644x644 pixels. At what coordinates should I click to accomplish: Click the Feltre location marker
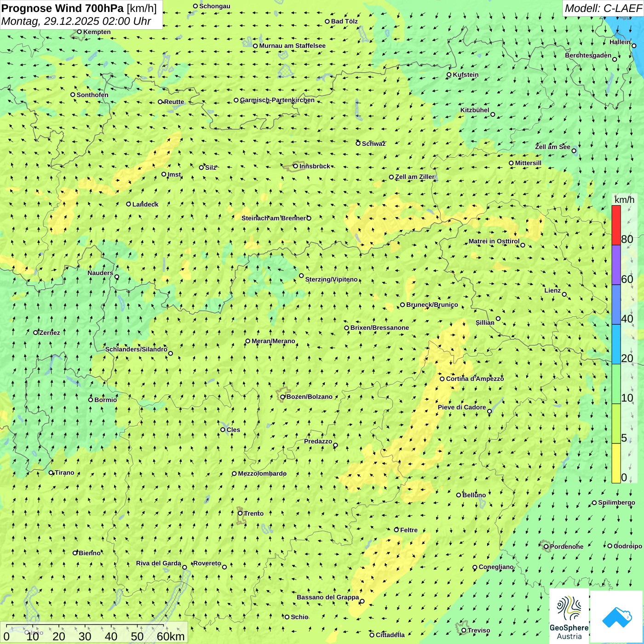[x=397, y=530]
